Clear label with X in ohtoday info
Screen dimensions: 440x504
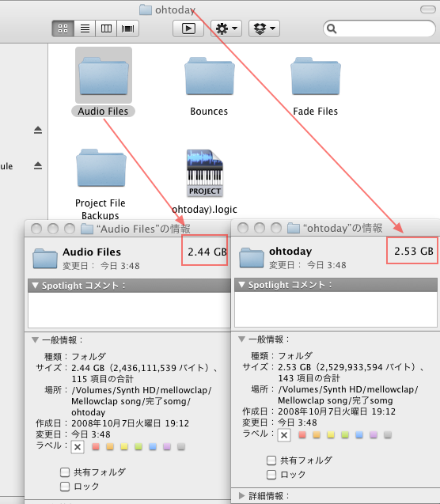pyautogui.click(x=284, y=435)
